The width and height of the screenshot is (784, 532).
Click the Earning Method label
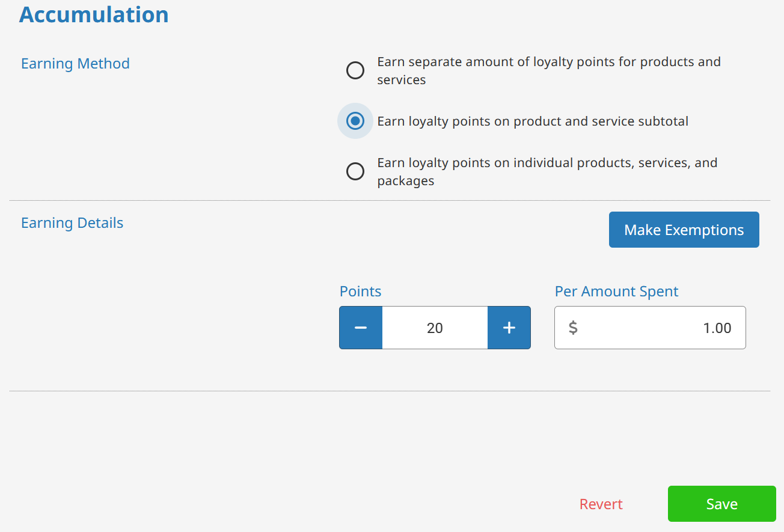click(x=75, y=63)
